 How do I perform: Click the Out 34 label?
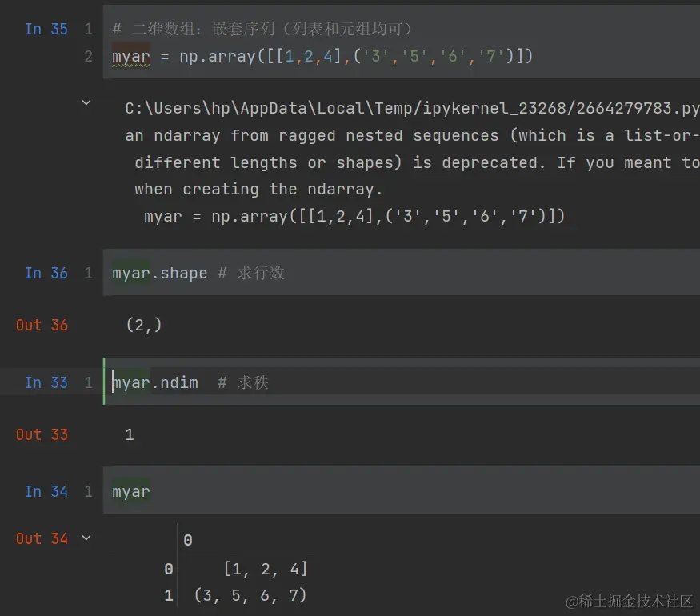[42, 538]
